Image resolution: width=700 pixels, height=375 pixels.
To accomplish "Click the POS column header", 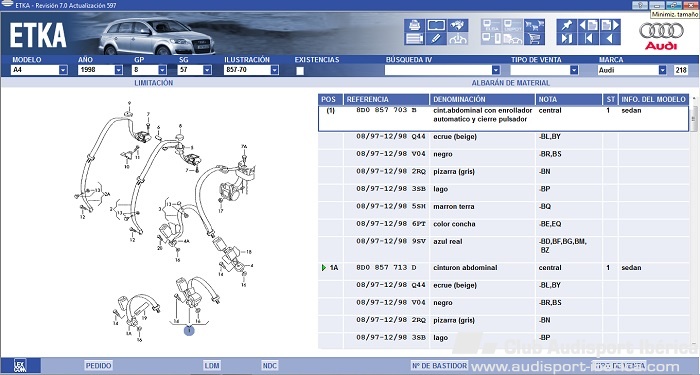I will (x=330, y=100).
